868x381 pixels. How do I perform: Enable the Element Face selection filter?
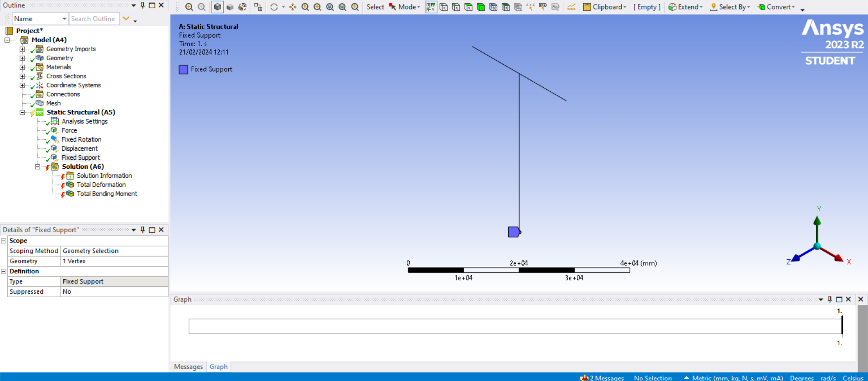(x=505, y=7)
